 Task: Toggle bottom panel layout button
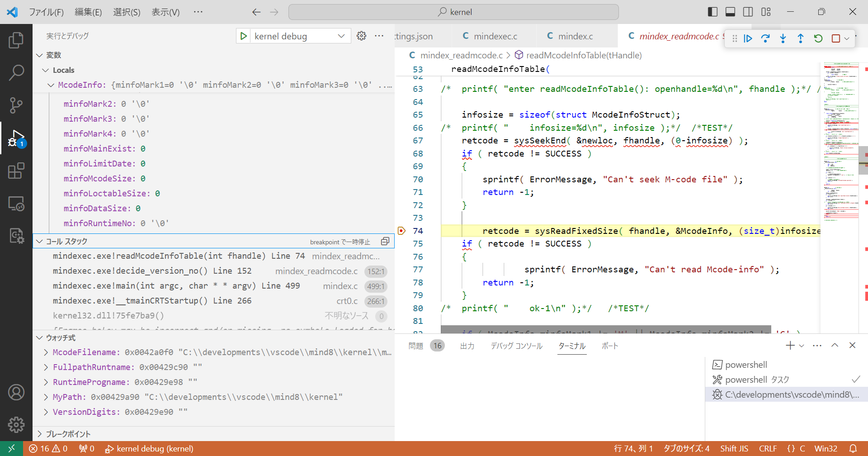point(730,12)
